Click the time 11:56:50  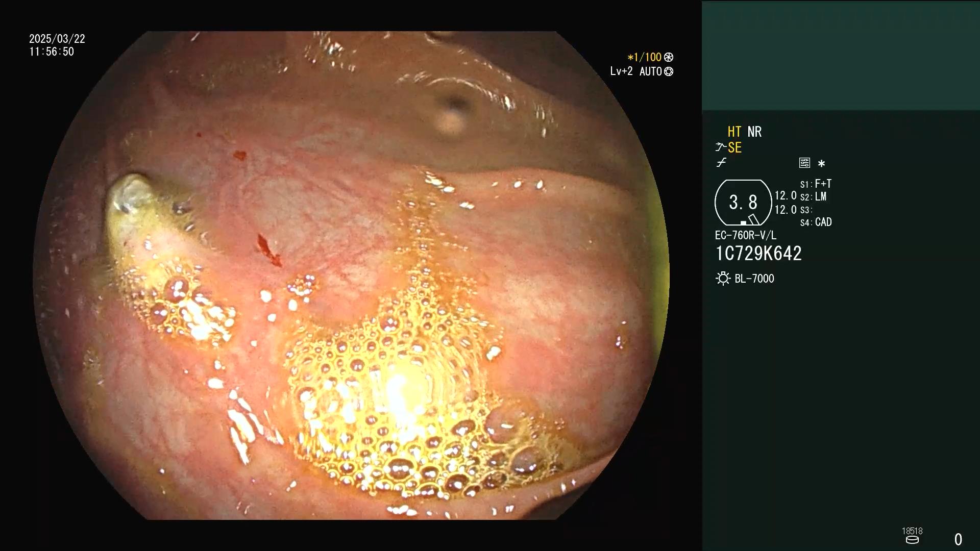[x=52, y=52]
